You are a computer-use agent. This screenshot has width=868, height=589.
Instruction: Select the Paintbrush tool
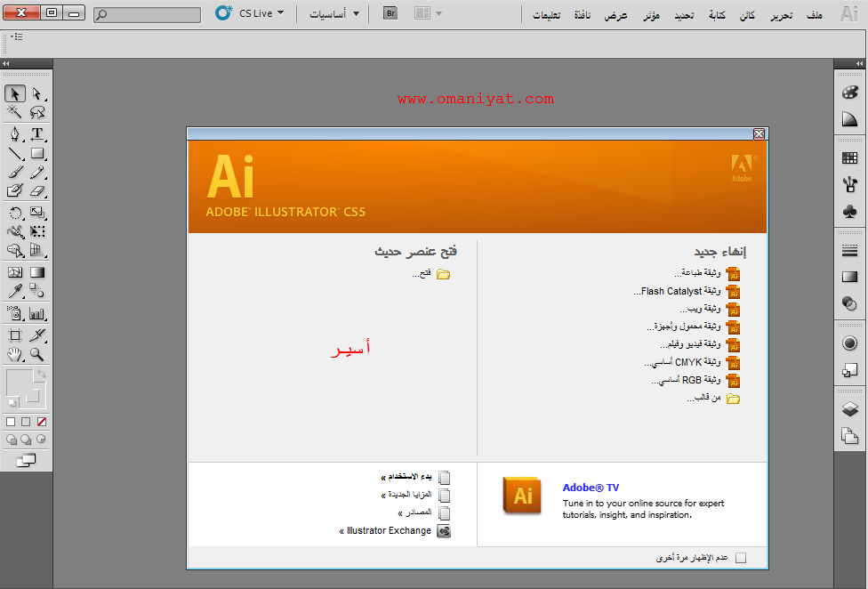click(15, 173)
